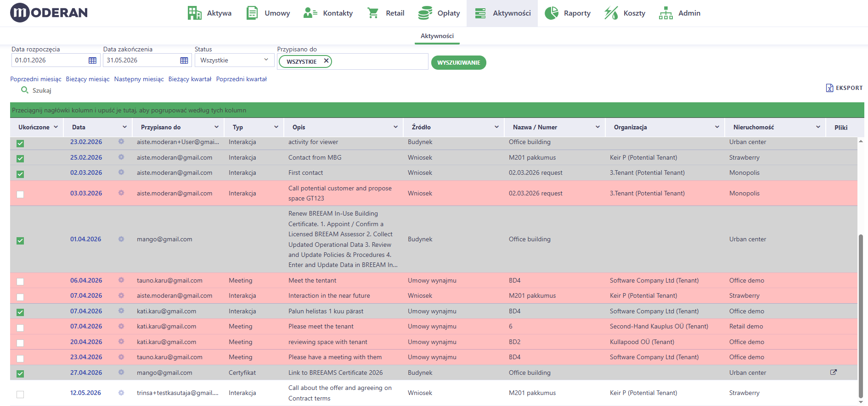The width and height of the screenshot is (868, 406).
Task: Open the Typ column filter arrow
Action: (276, 127)
